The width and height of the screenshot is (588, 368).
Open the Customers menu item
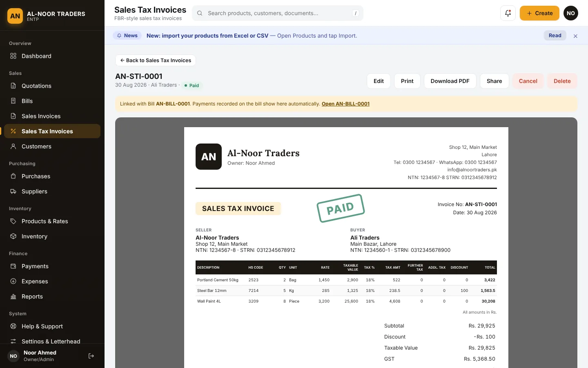[x=52, y=146]
